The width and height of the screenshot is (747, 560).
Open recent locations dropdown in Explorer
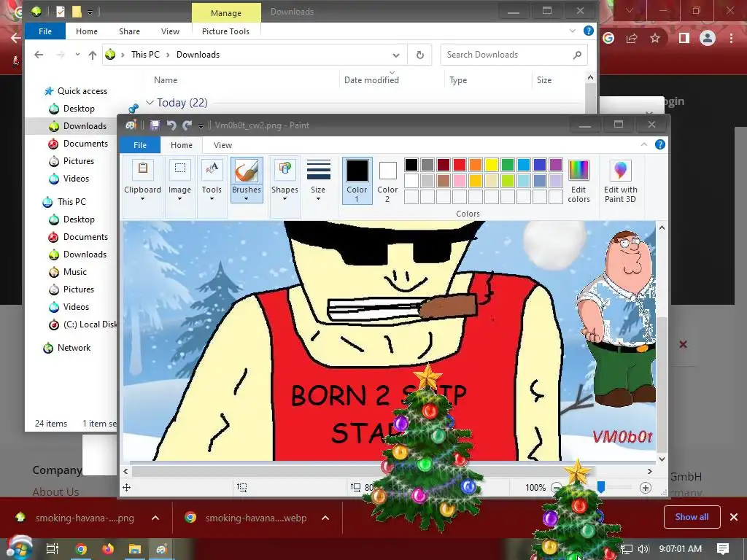(77, 55)
